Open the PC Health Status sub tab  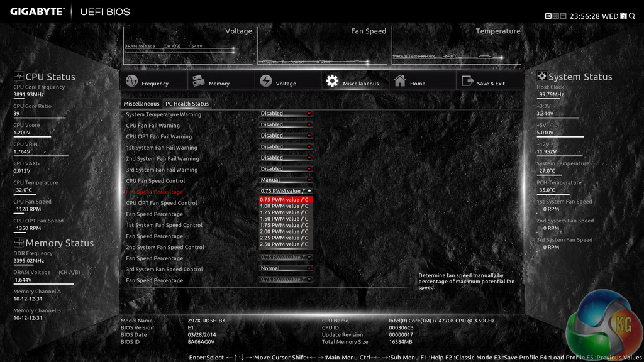pos(187,104)
